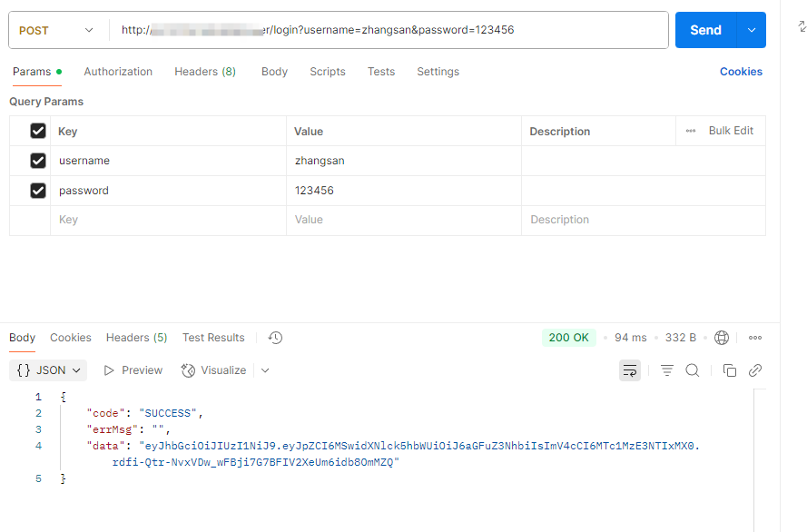The image size is (807, 532).
Task: Click the link icon in the response toolbar
Action: (x=755, y=370)
